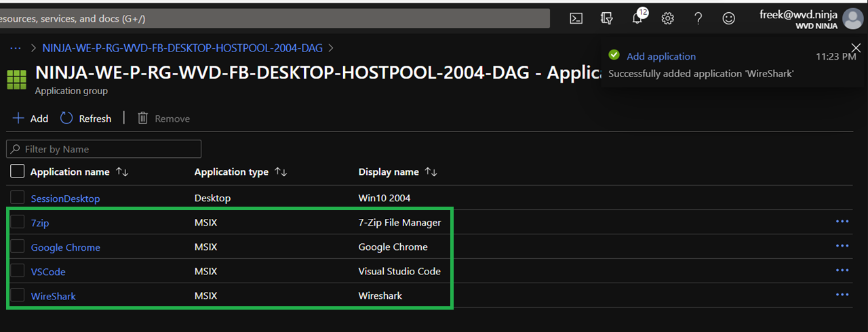Open the VSCode row more-options menu

842,270
